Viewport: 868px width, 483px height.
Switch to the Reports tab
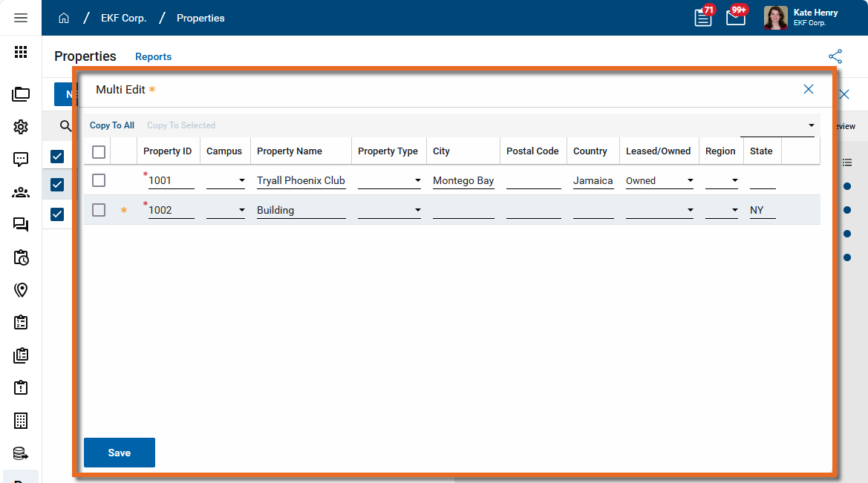(153, 56)
